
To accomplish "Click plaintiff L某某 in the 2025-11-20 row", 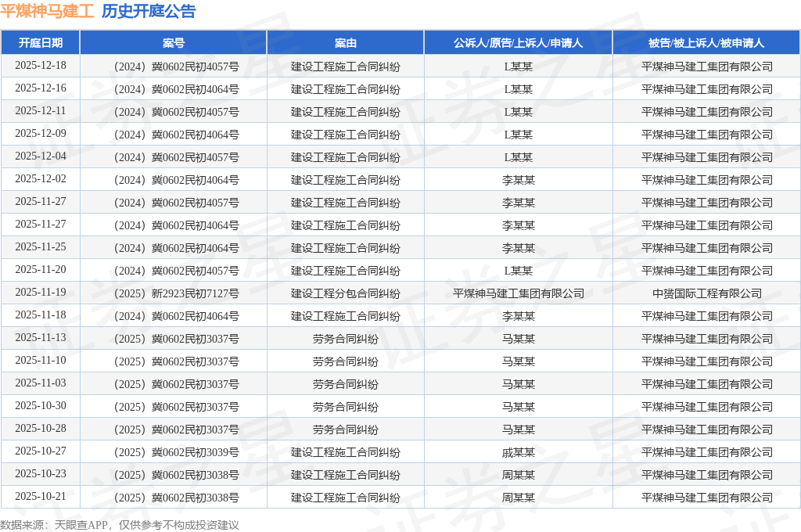I will [518, 271].
